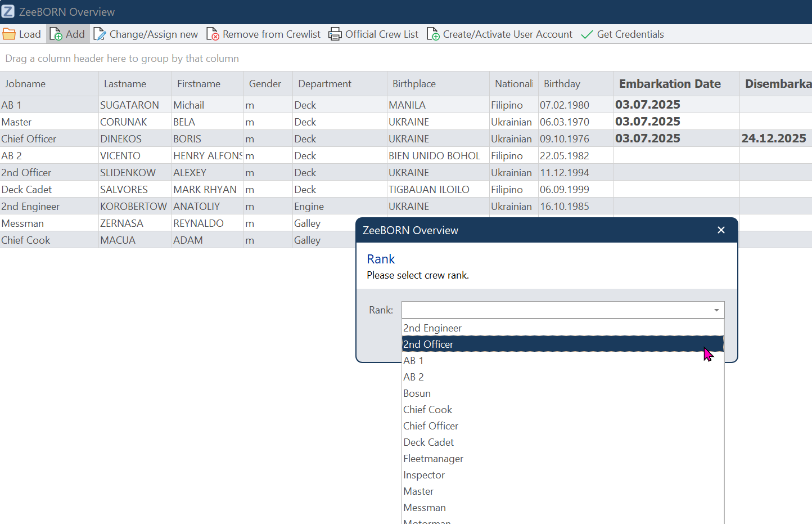812x524 pixels.
Task: Open the Load toolbar command
Action: pyautogui.click(x=22, y=34)
